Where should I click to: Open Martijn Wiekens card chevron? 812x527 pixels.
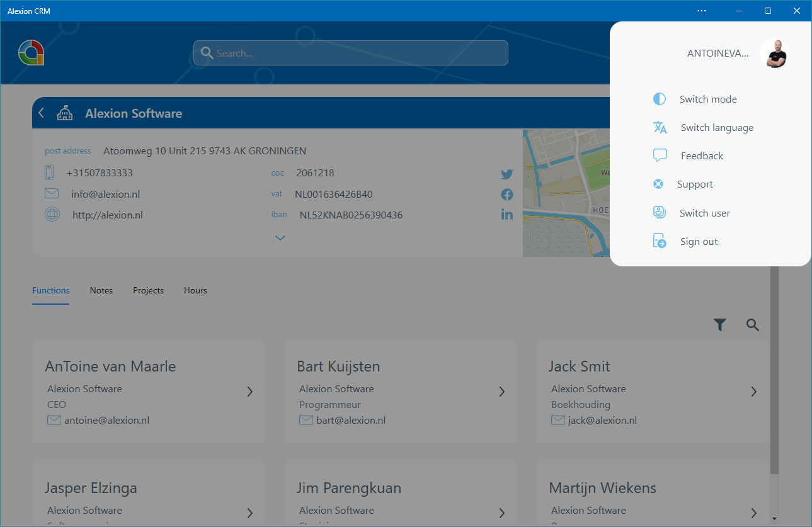click(754, 513)
